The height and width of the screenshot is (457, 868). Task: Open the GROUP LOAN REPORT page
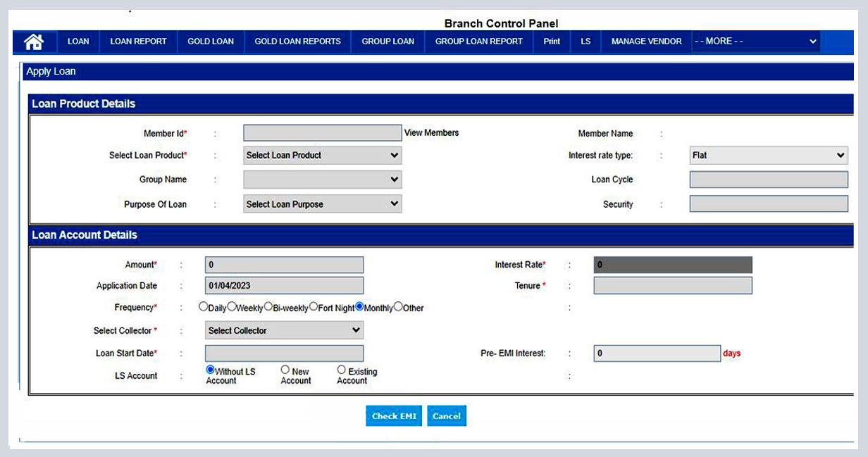pos(478,42)
